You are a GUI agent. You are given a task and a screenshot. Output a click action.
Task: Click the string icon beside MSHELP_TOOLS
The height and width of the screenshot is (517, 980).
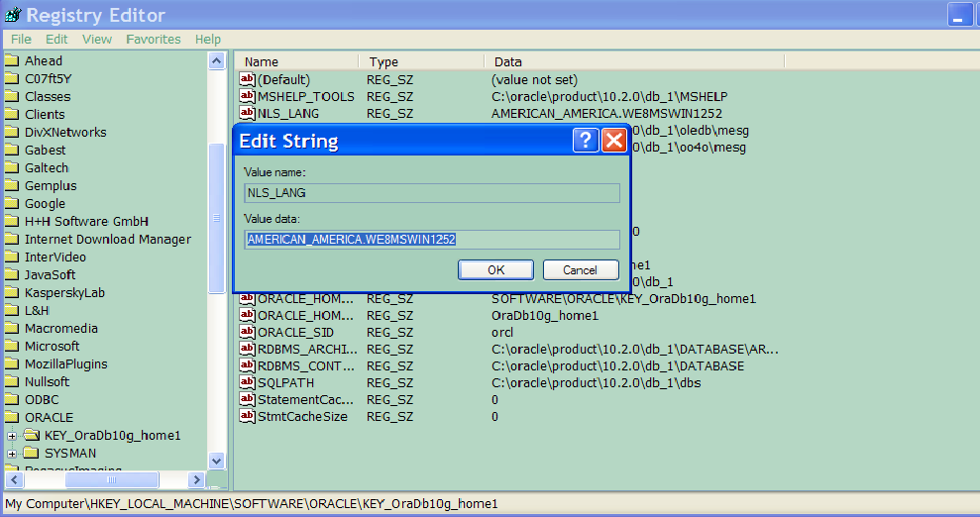click(x=248, y=96)
